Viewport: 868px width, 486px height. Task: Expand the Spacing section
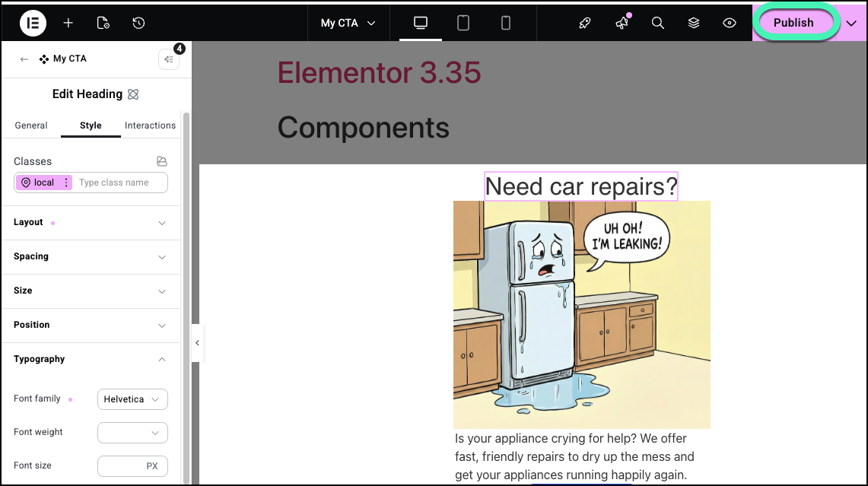pyautogui.click(x=91, y=257)
